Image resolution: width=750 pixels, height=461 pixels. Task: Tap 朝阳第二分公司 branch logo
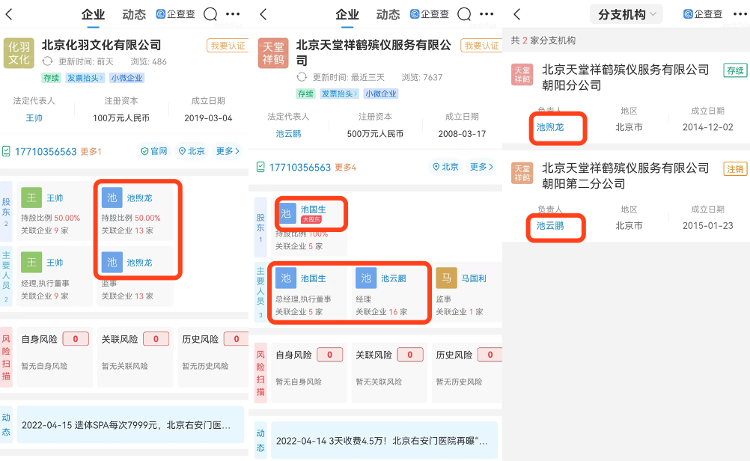coord(522,173)
